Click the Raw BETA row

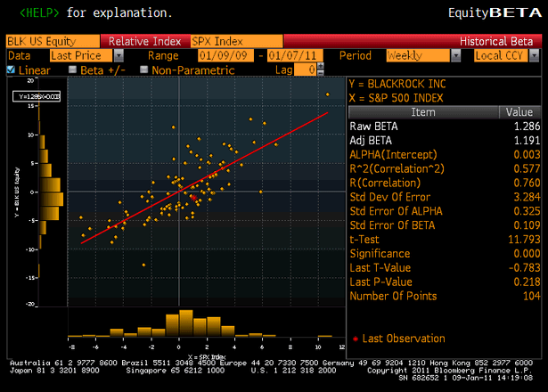pyautogui.click(x=445, y=127)
